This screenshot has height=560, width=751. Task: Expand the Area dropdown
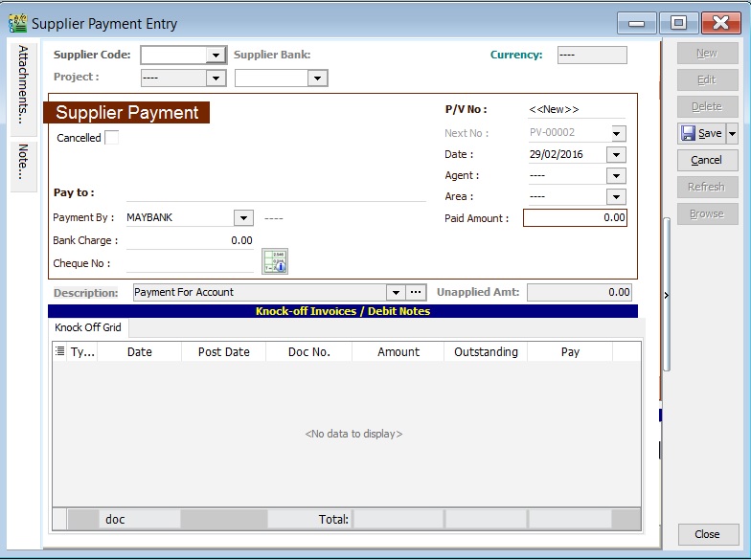click(x=616, y=197)
